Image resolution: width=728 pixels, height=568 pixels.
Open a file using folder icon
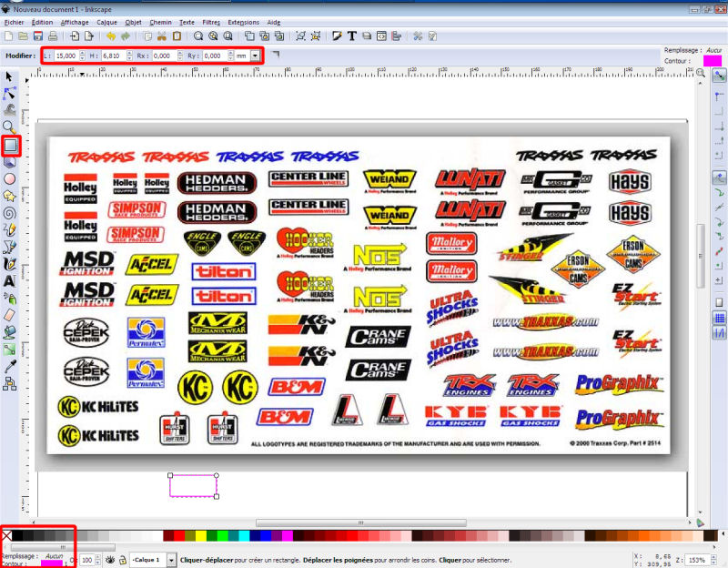pos(24,35)
